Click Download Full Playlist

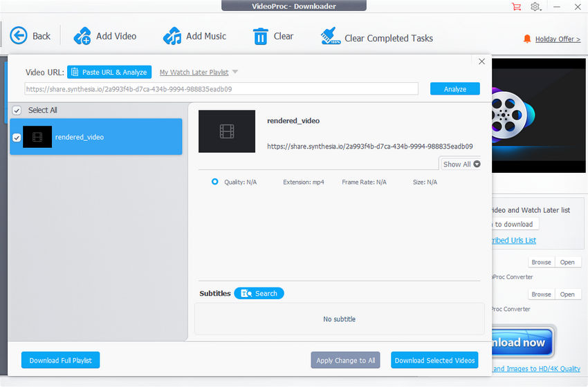point(60,360)
